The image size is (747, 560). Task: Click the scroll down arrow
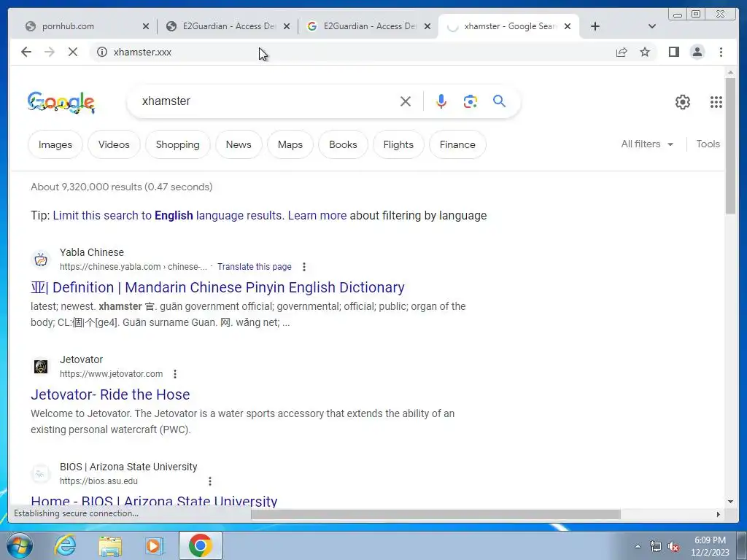(730, 502)
